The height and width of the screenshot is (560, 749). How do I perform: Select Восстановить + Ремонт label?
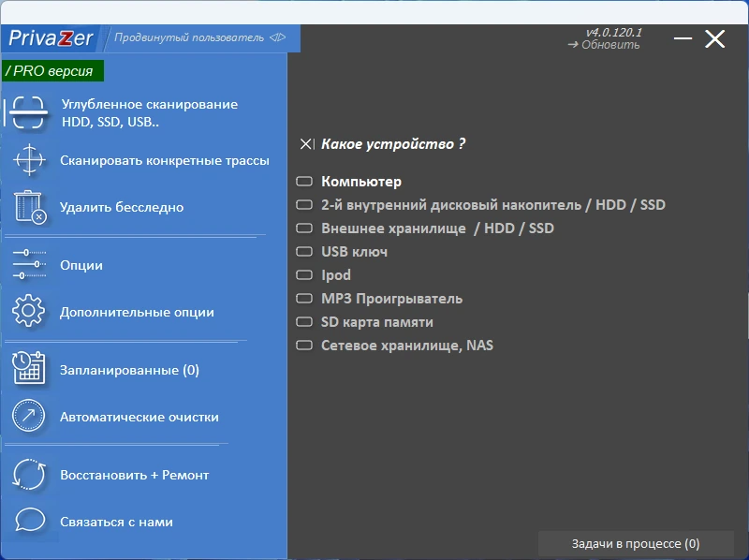pyautogui.click(x=134, y=475)
